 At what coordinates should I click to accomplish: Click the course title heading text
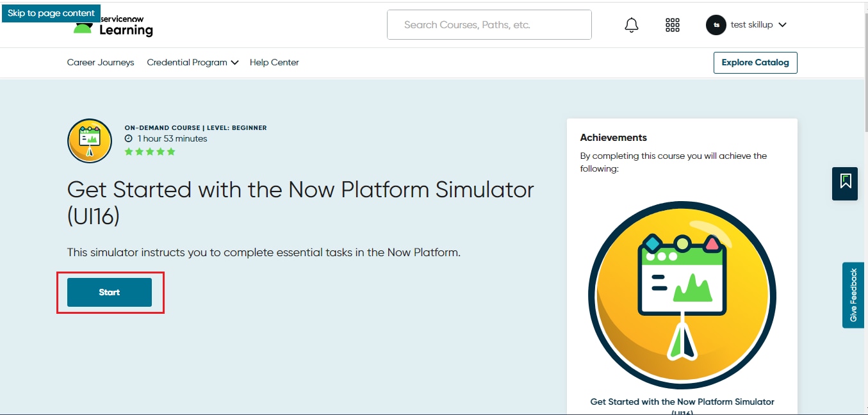[x=300, y=202]
